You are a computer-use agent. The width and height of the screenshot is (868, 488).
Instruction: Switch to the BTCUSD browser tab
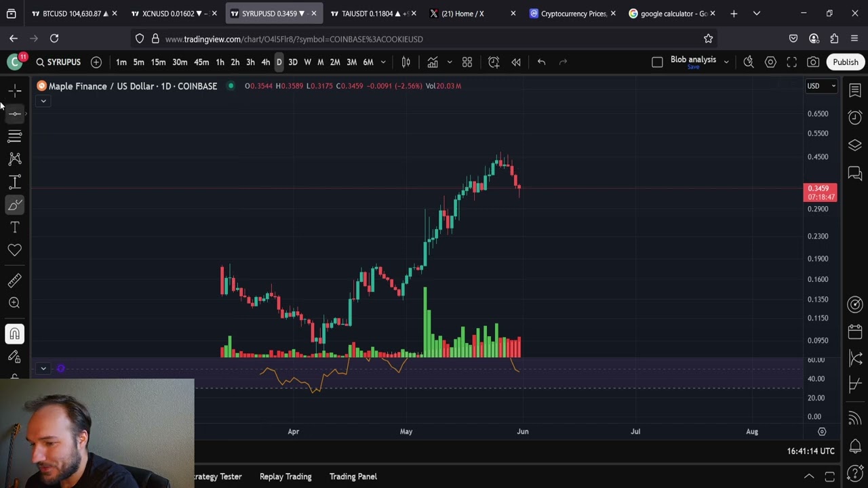click(x=71, y=14)
